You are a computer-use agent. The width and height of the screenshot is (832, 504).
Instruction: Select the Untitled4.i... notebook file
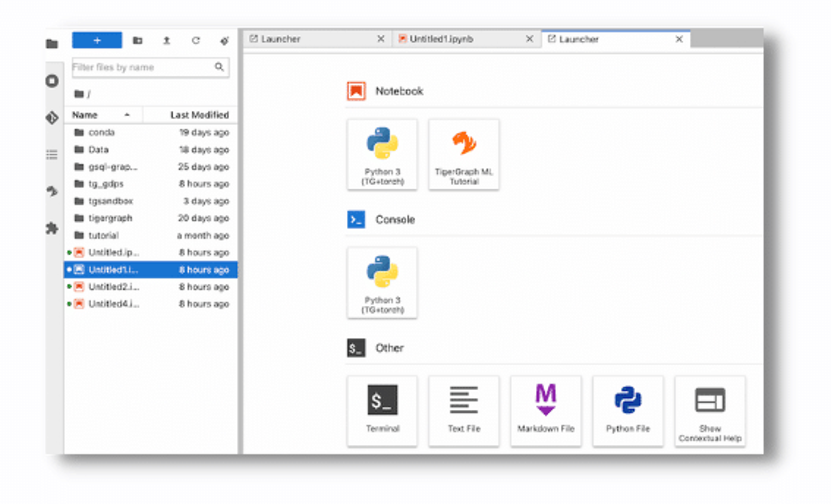151,304
